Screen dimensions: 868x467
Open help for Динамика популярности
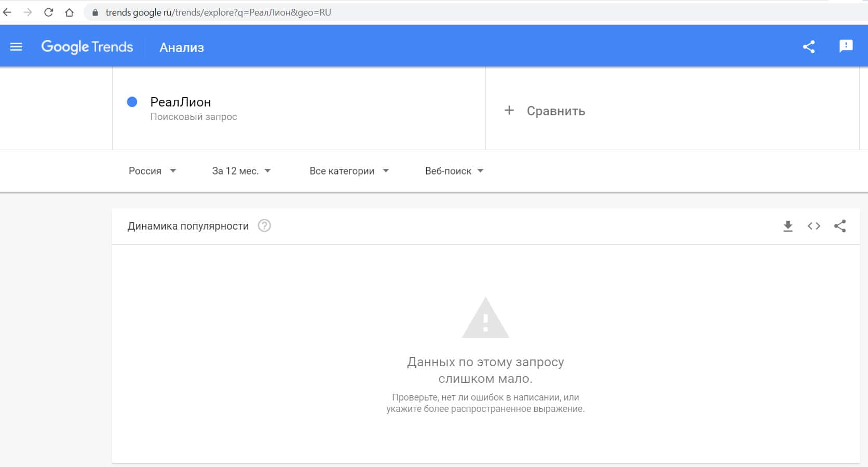[x=264, y=226]
